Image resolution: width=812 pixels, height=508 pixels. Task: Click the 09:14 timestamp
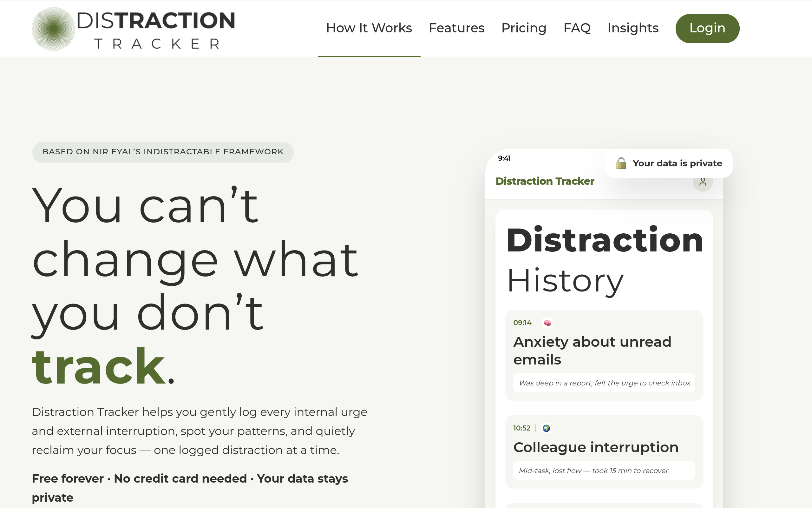coord(522,323)
